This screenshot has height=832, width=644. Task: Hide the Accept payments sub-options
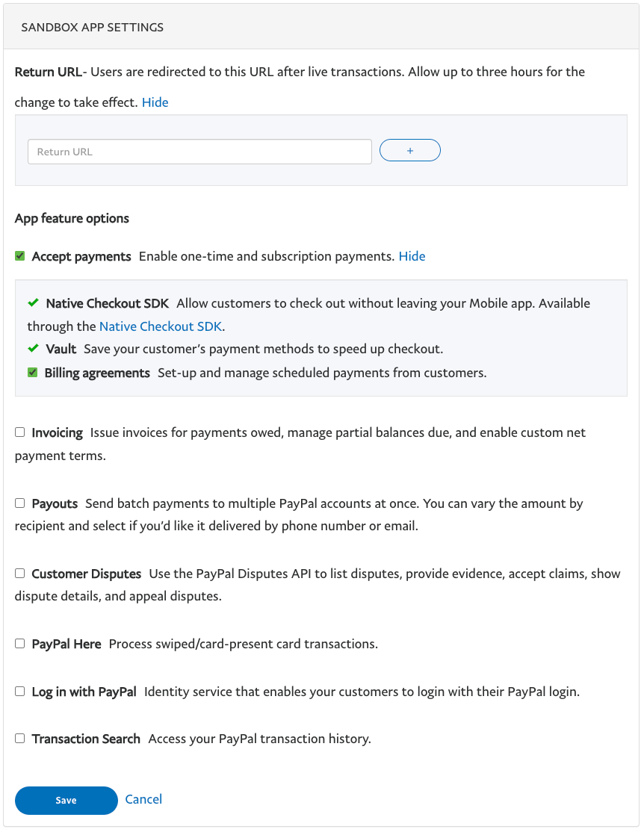412,256
